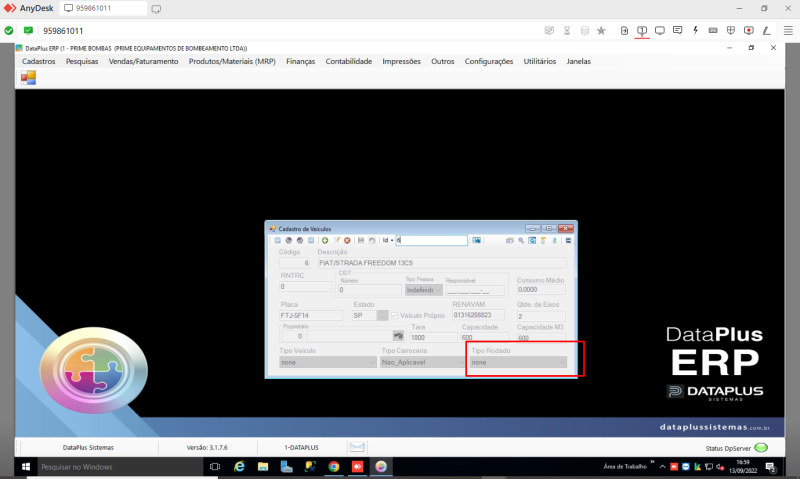Open the AnyDesk whiteboard pencil icon

[x=766, y=31]
